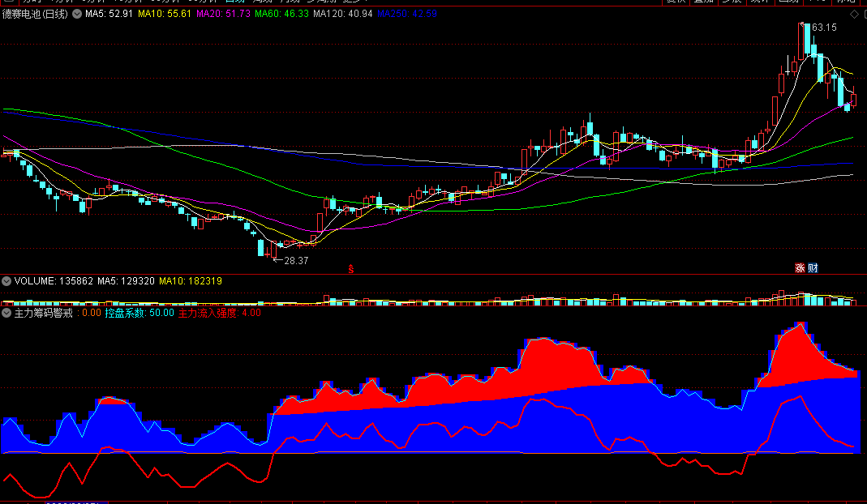Click the 63.15 high price label
Screen dimensions: 867x504
[824, 28]
